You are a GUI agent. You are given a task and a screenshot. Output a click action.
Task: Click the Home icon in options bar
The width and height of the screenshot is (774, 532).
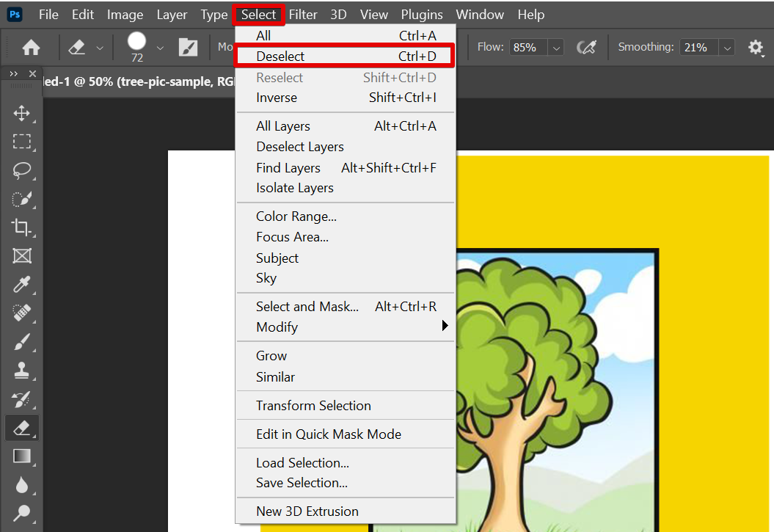(x=31, y=48)
